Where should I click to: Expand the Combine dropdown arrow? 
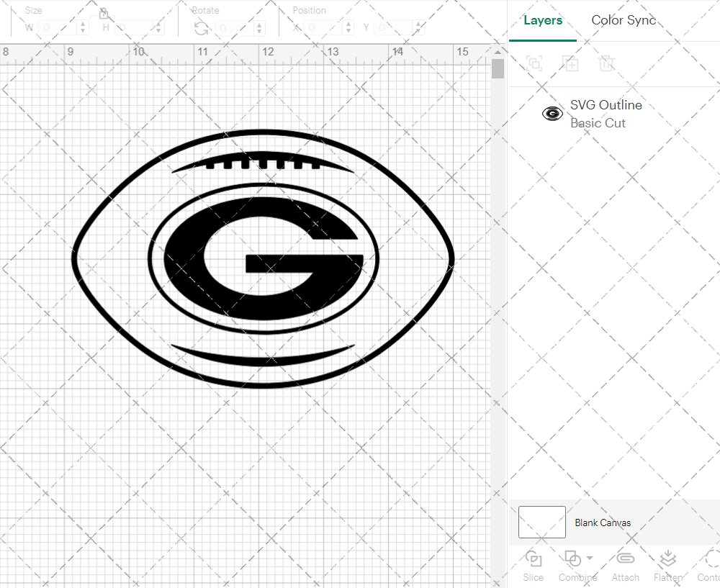tap(590, 558)
